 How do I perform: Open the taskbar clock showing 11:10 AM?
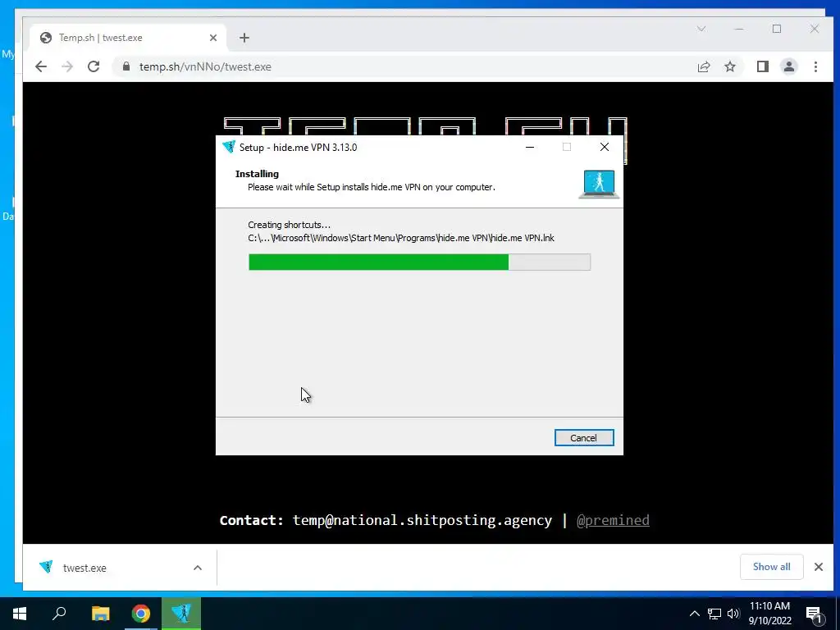769,614
